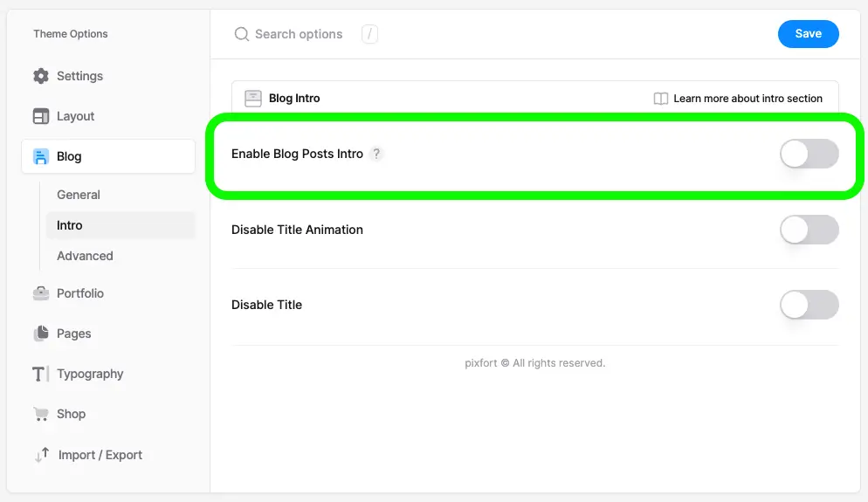
Task: Click the Import / Export arrows icon
Action: [x=42, y=455]
